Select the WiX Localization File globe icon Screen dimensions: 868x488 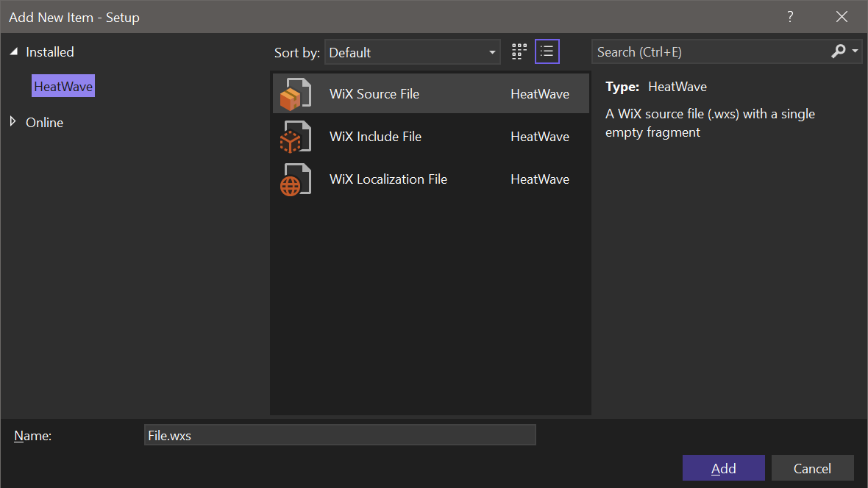click(294, 179)
